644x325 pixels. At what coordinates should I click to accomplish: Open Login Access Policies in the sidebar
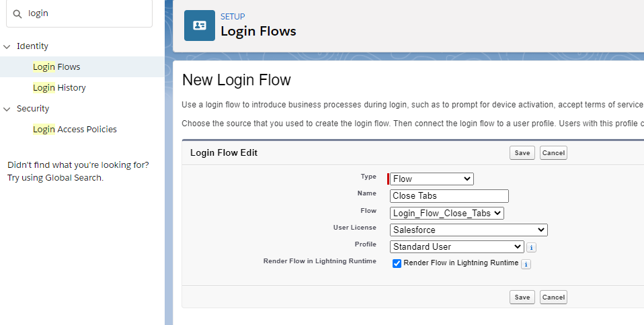75,130
